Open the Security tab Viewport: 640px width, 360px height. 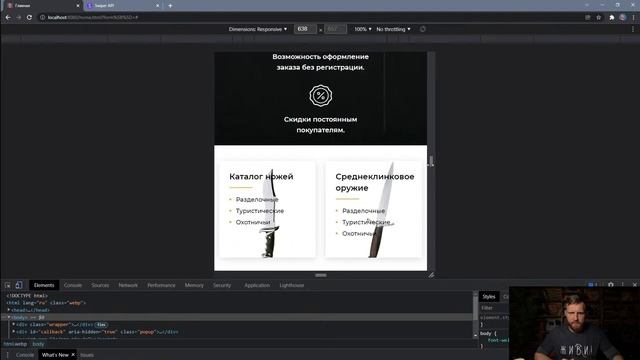[x=222, y=285]
